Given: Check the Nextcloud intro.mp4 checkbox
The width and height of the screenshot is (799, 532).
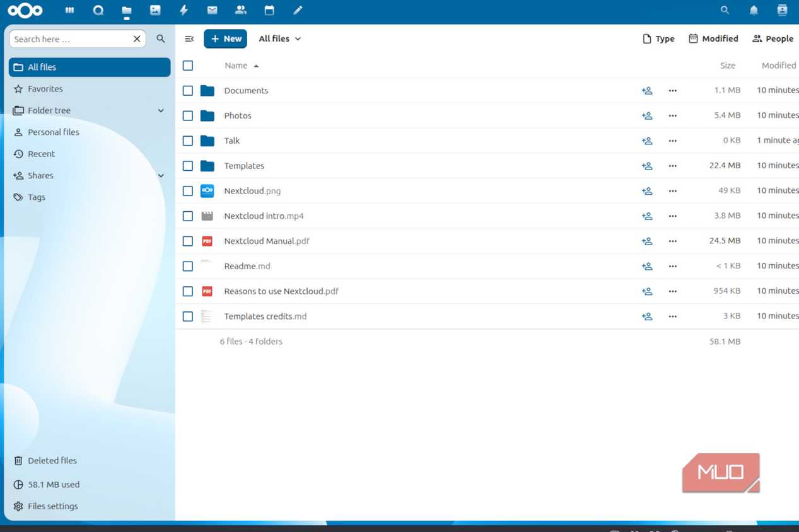Looking at the screenshot, I should point(188,216).
